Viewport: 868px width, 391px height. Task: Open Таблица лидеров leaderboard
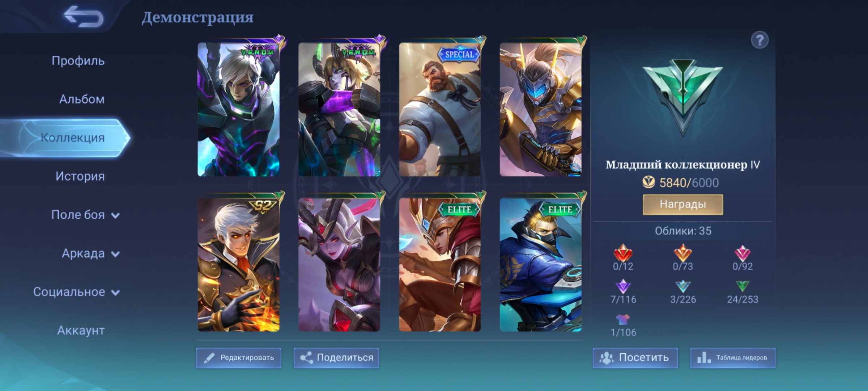point(733,358)
